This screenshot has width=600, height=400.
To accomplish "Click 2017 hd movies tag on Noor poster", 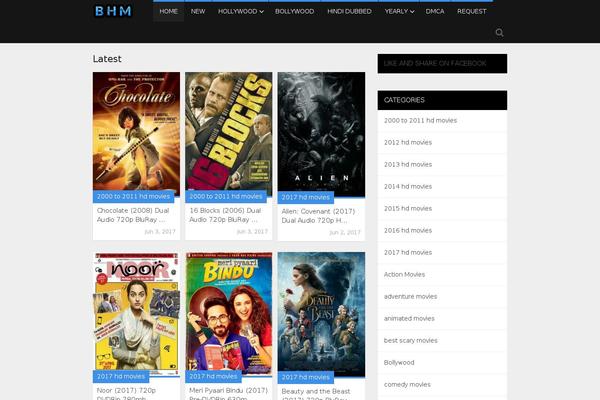I will point(121,377).
